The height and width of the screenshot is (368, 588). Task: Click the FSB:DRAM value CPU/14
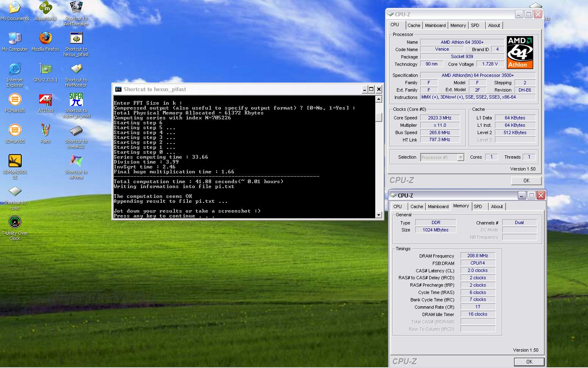coord(478,263)
